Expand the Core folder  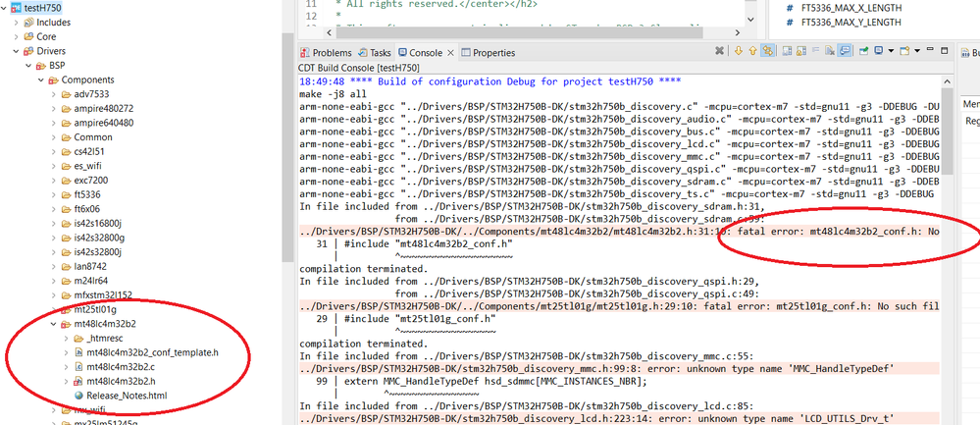(17, 37)
